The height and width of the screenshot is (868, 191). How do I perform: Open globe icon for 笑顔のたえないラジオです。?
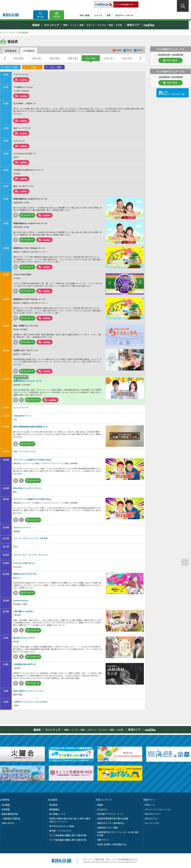click(15, 593)
